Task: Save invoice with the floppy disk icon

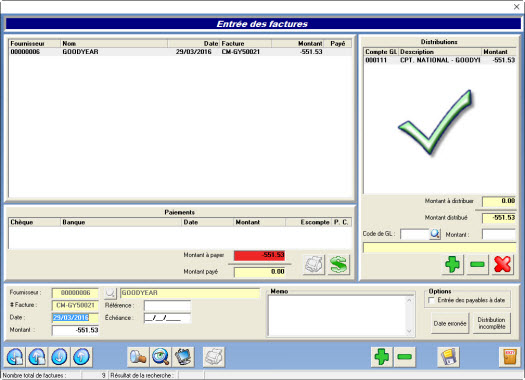Action: pyautogui.click(x=449, y=357)
